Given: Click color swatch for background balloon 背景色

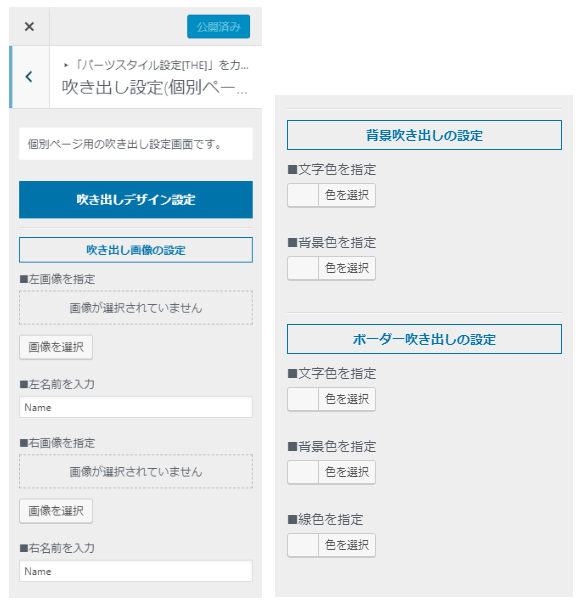Looking at the screenshot, I should 303,268.
